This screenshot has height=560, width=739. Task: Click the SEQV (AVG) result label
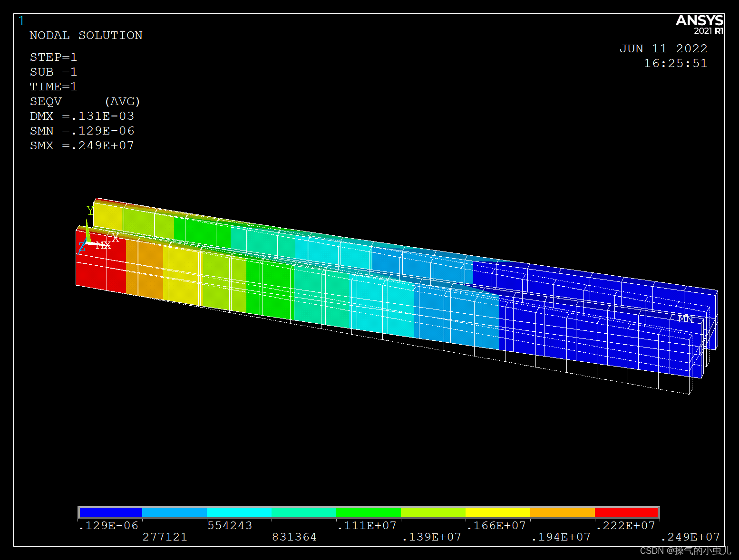pos(85,101)
